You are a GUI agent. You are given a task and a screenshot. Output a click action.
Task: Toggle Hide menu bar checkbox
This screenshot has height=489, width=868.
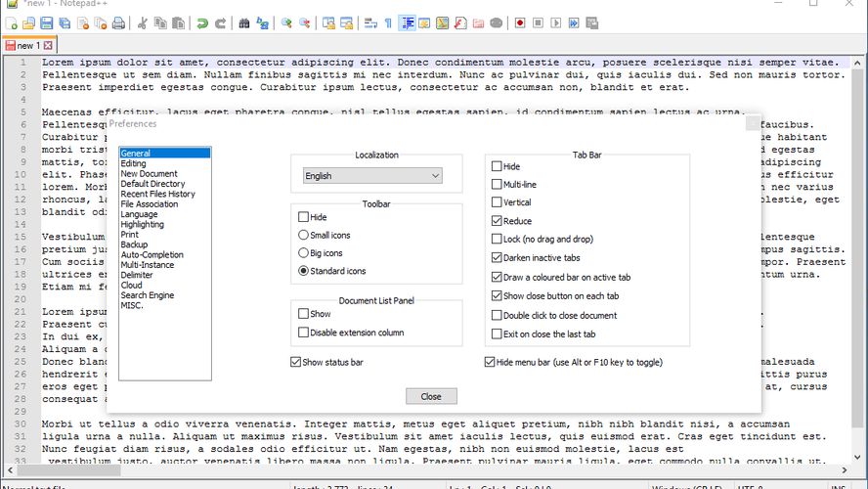490,362
